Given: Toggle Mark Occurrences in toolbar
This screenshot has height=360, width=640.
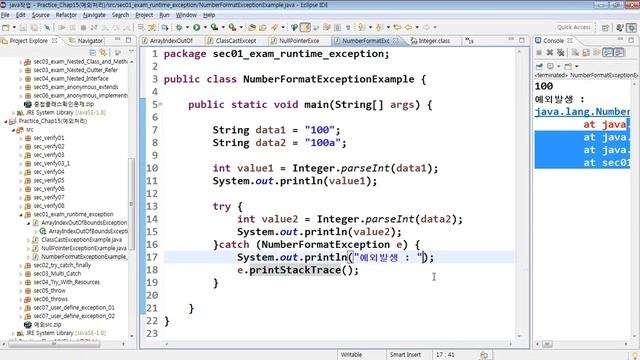Looking at the screenshot, I should (x=305, y=27).
